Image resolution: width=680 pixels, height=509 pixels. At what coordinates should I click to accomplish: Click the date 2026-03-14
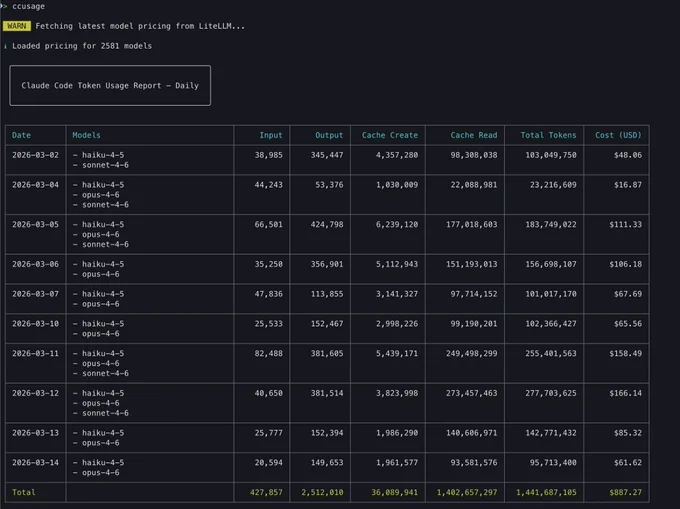coord(35,463)
